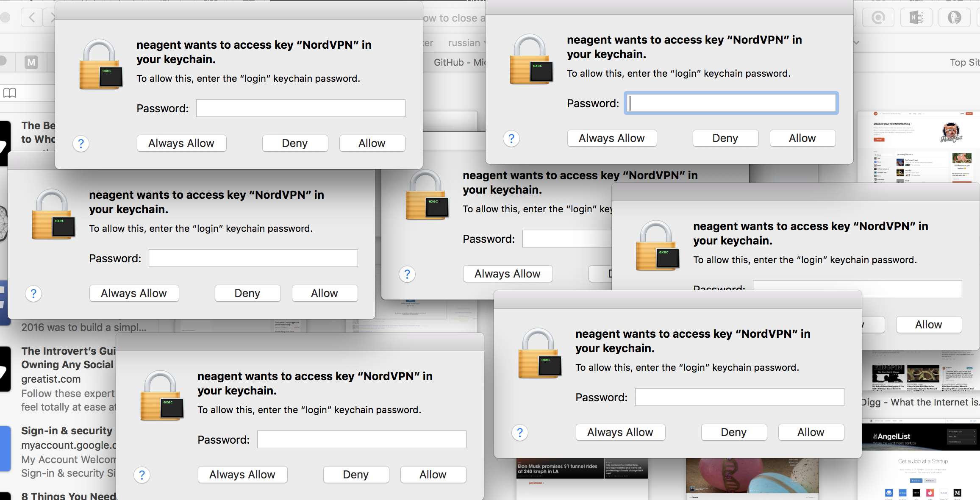The image size is (980, 500).
Task: Click Allow in the dialog above the Digg thumbnail
Action: click(x=928, y=325)
